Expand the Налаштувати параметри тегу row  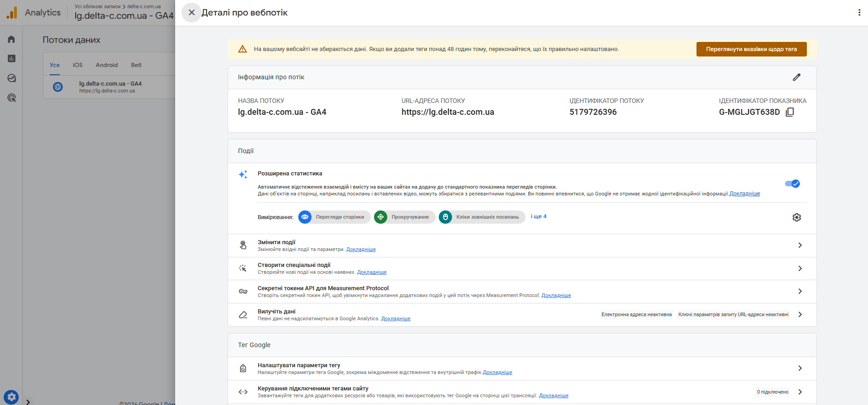[x=800, y=368]
